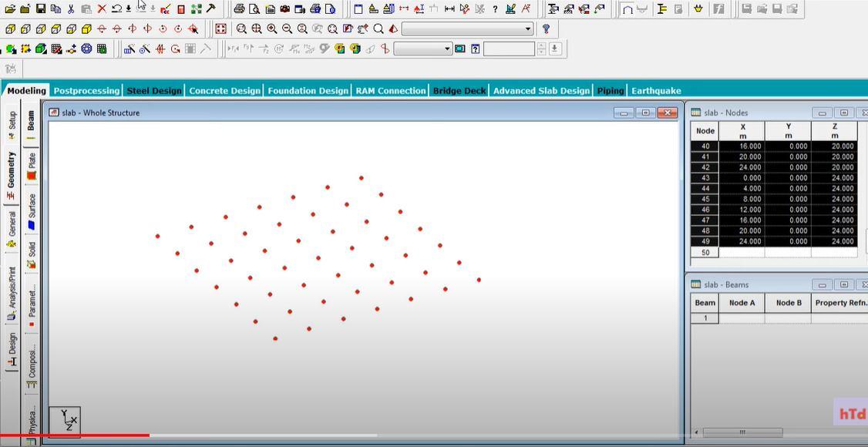Click the Property Refn. column header
This screenshot has width=868, height=447.
839,303
